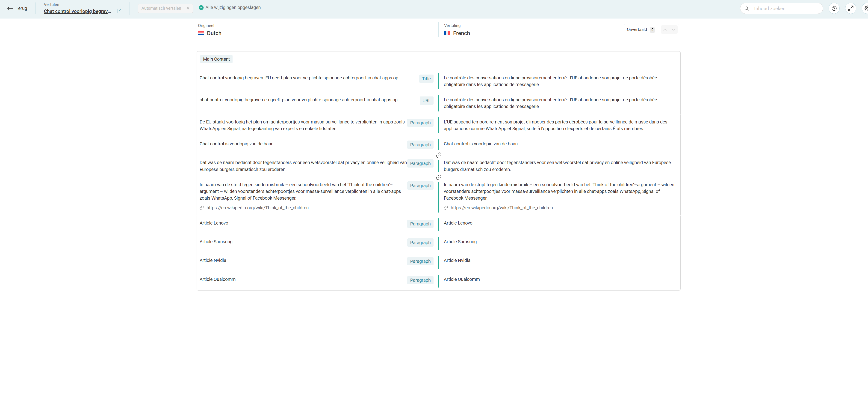Click the link icon above 'In naam van' row
This screenshot has width=868, height=396.
tap(438, 177)
